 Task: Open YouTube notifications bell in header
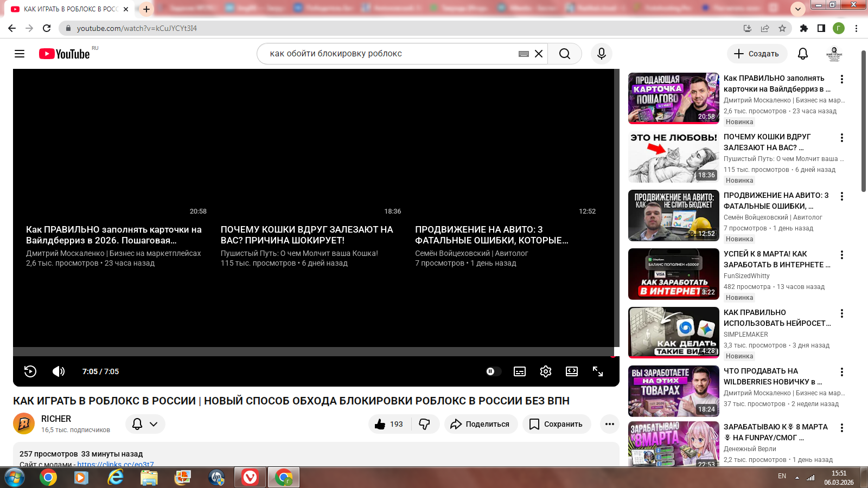[803, 54]
